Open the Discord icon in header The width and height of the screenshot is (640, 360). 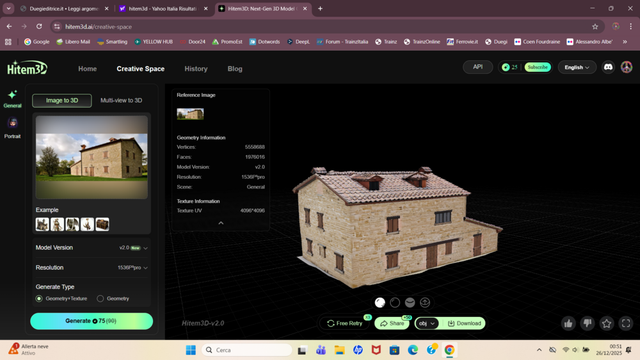click(x=608, y=67)
